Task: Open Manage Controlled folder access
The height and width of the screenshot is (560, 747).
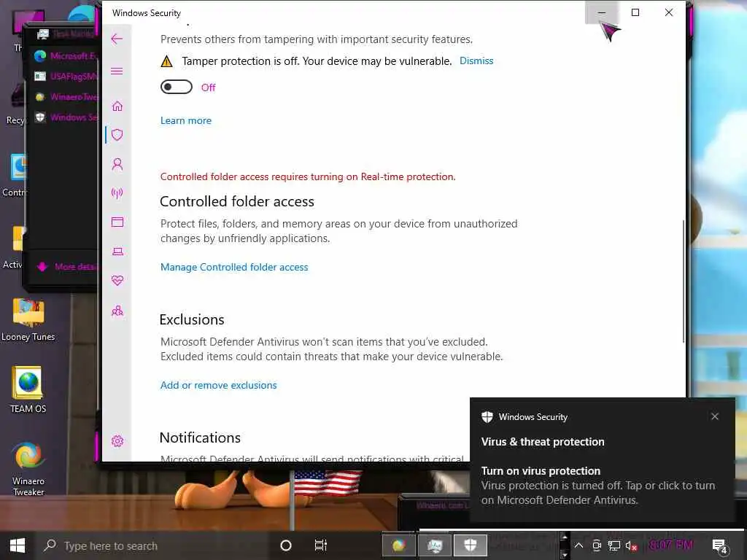Action: click(234, 267)
